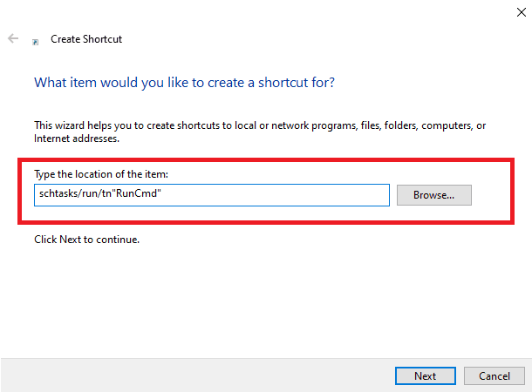532x392 pixels.
Task: Open the Browse... file picker
Action: coord(433,195)
